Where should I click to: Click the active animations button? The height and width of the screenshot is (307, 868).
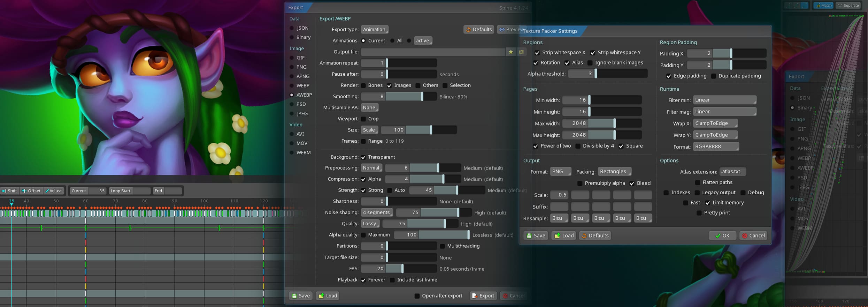423,41
